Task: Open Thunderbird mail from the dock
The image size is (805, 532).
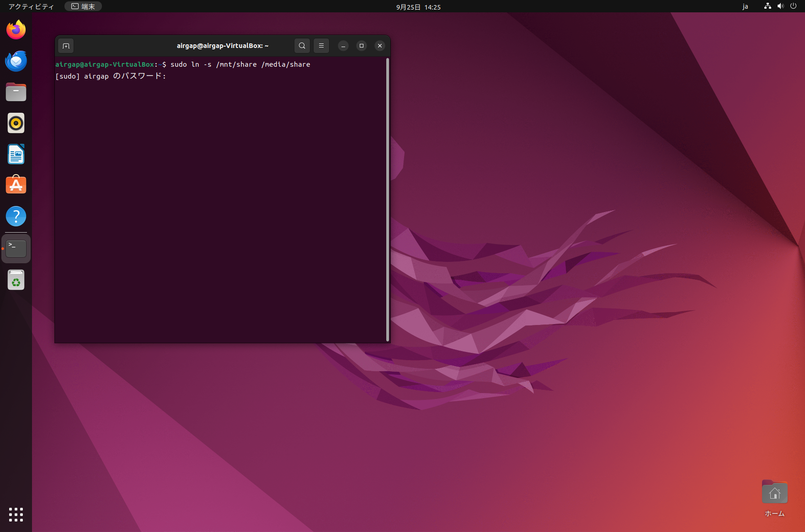Action: point(16,61)
